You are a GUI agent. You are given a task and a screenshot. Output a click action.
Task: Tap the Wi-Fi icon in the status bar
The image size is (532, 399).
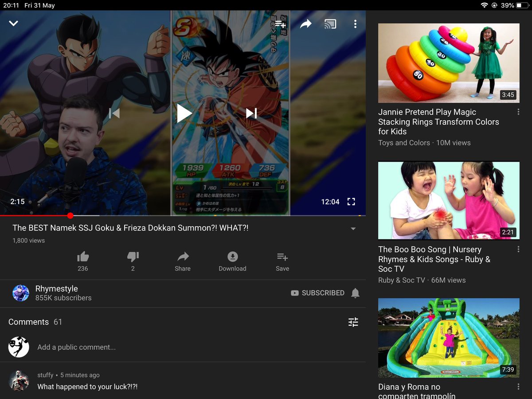484,5
